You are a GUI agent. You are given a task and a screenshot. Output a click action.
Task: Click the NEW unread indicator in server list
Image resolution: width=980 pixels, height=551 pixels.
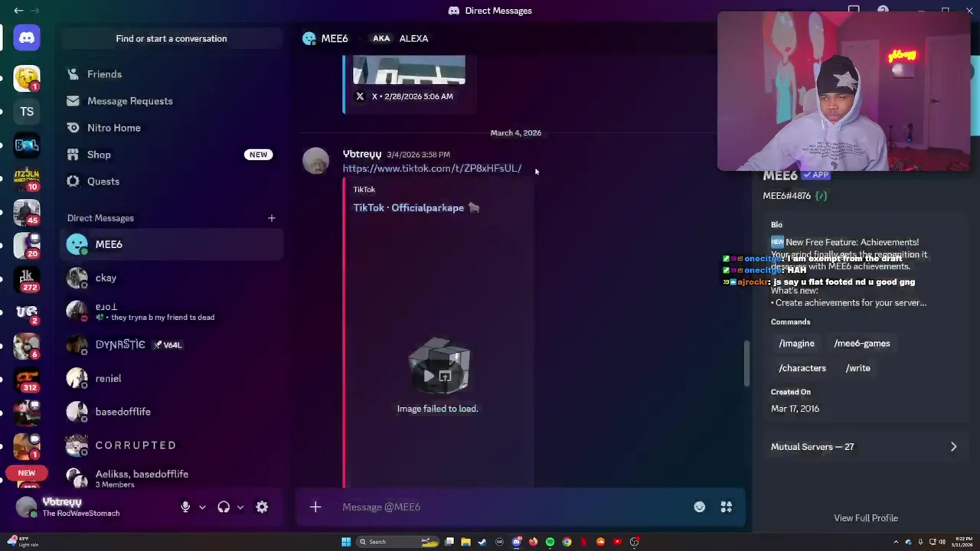point(27,473)
